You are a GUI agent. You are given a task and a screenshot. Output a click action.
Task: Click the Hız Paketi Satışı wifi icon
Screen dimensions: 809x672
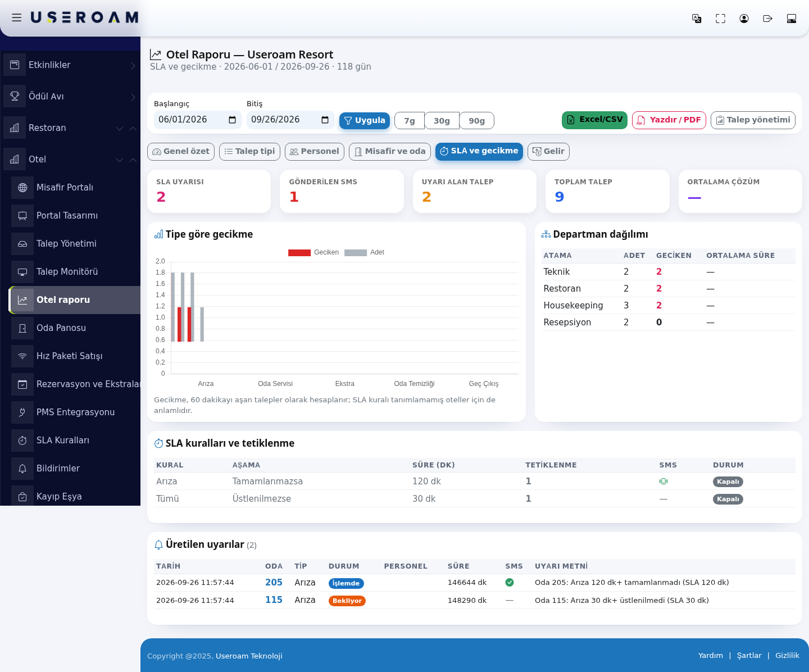click(x=22, y=356)
